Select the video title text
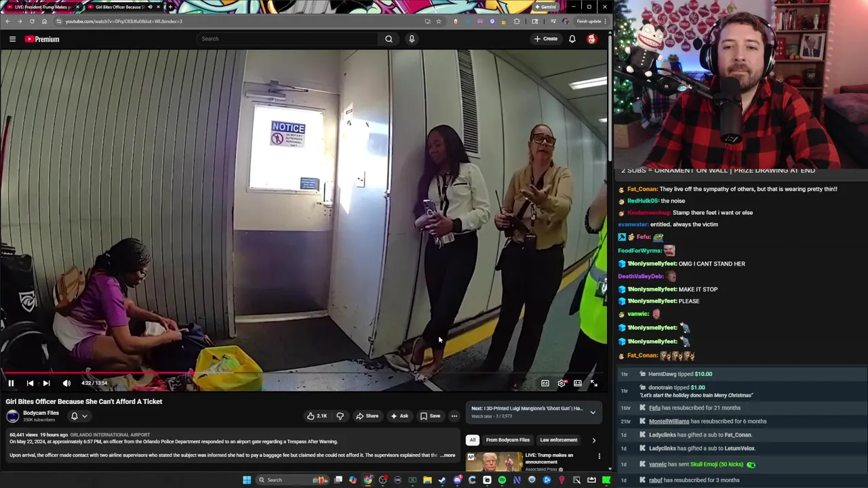 (x=84, y=401)
